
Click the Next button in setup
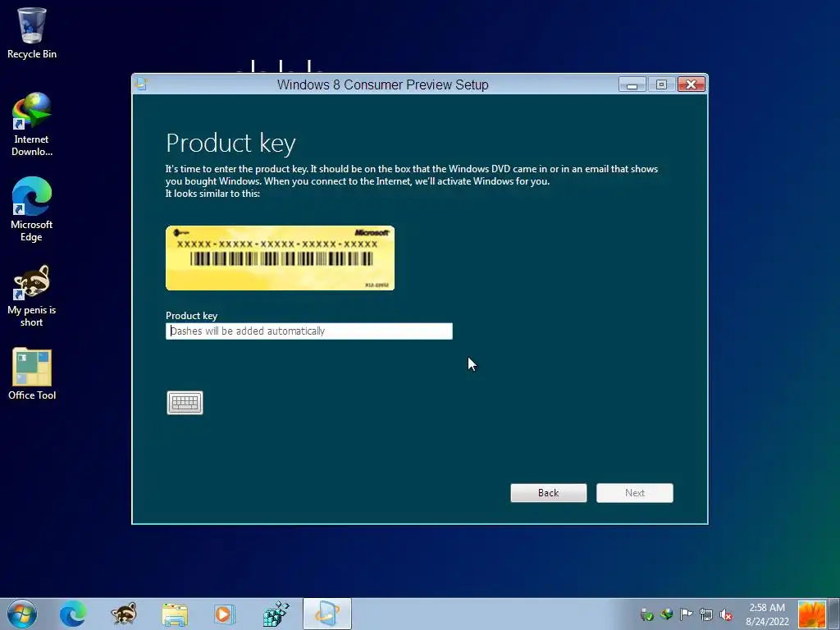(x=635, y=493)
